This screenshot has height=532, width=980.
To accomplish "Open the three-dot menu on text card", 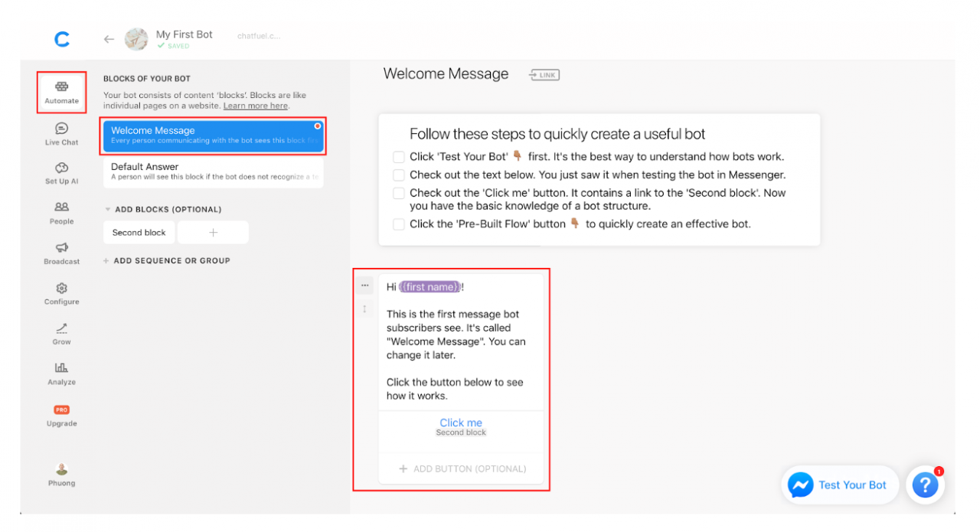I will coord(364,286).
